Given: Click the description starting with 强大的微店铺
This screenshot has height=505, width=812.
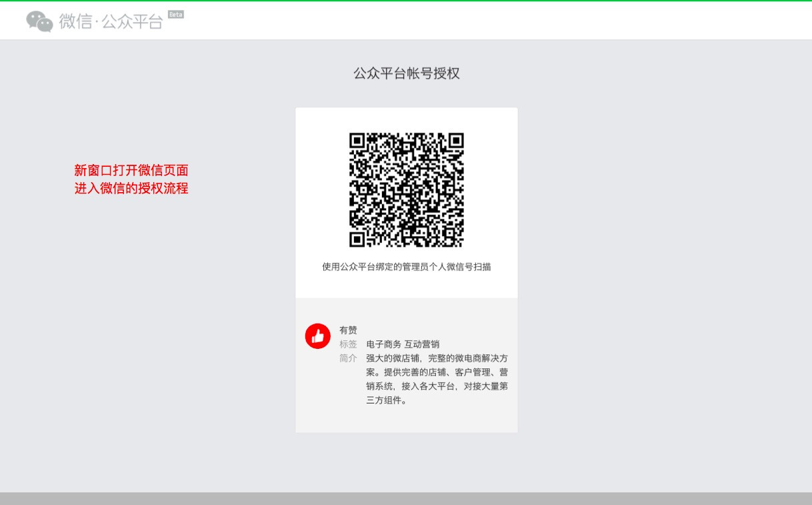Looking at the screenshot, I should coord(437,380).
